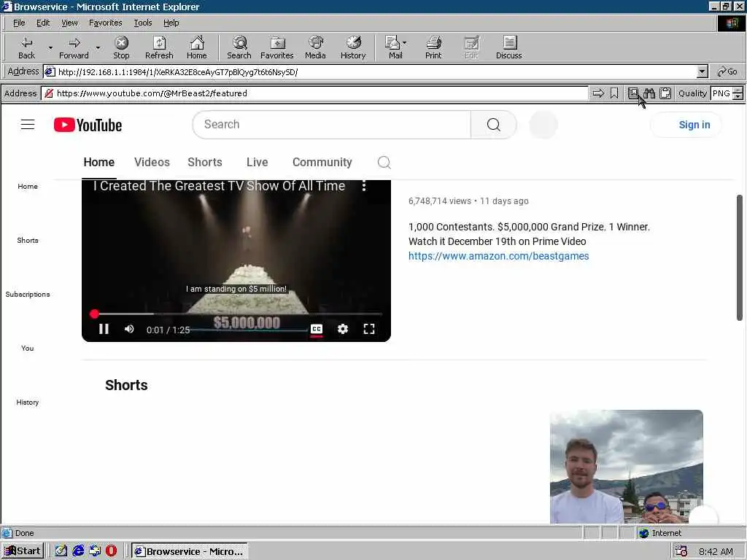The image size is (747, 560).
Task: Go back with the IE Back button
Action: click(x=27, y=47)
